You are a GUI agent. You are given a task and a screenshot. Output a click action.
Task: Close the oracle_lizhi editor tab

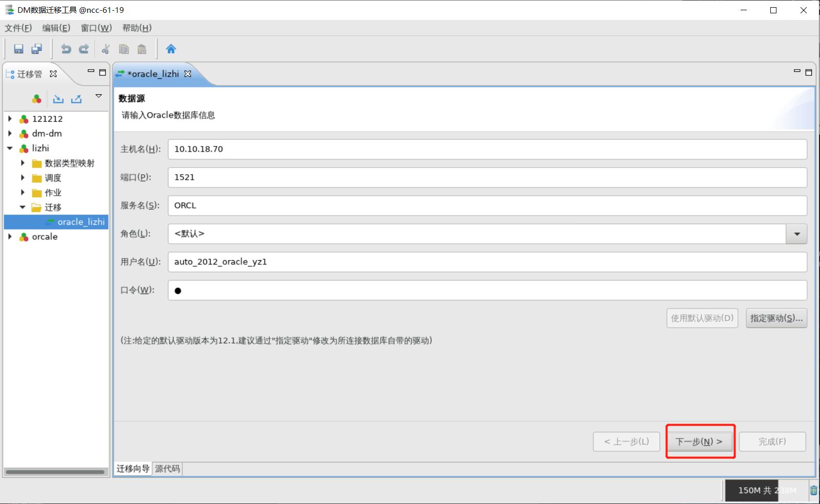click(188, 74)
